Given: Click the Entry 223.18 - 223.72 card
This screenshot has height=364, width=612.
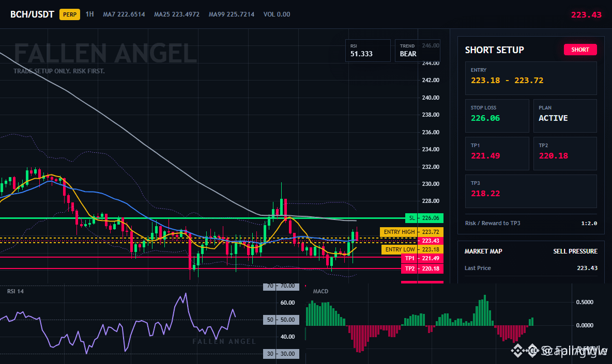Looking at the screenshot, I should (x=531, y=78).
